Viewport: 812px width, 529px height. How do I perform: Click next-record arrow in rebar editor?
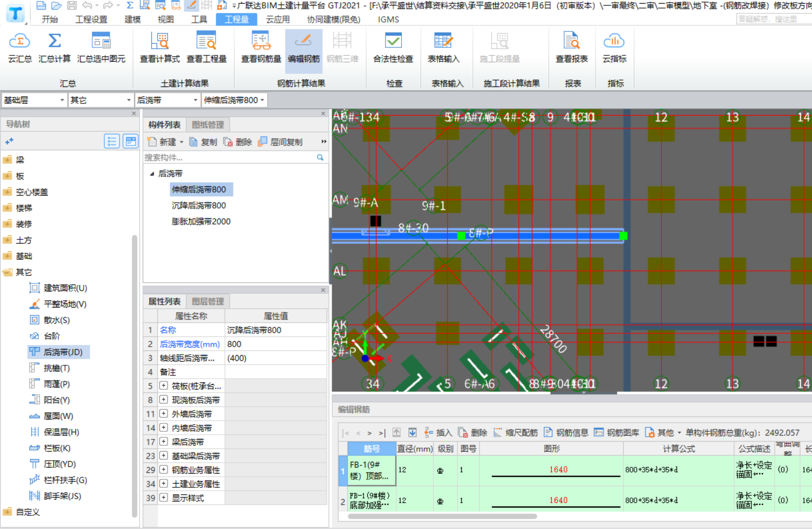click(x=369, y=433)
